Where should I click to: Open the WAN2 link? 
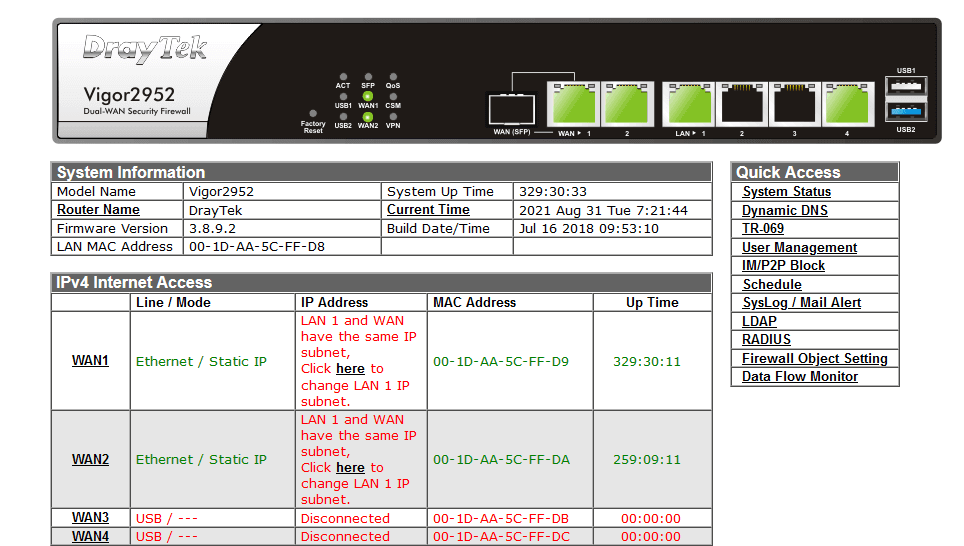(90, 459)
